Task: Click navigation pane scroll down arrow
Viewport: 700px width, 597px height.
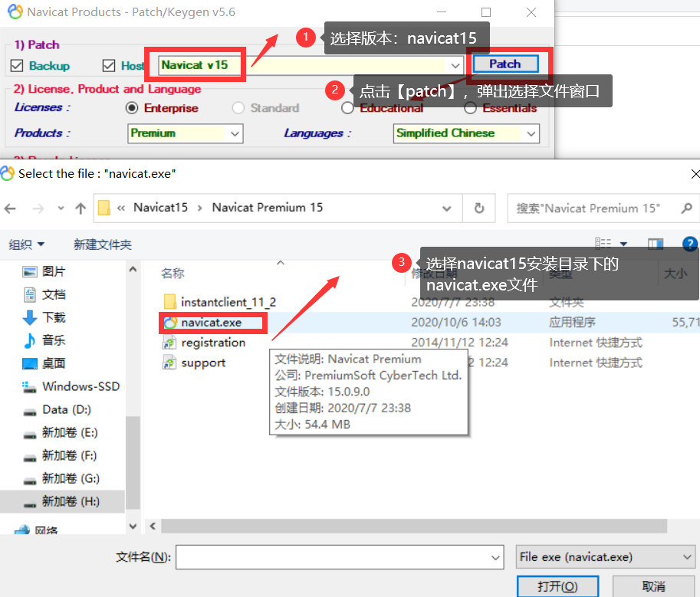Action: pos(133,526)
